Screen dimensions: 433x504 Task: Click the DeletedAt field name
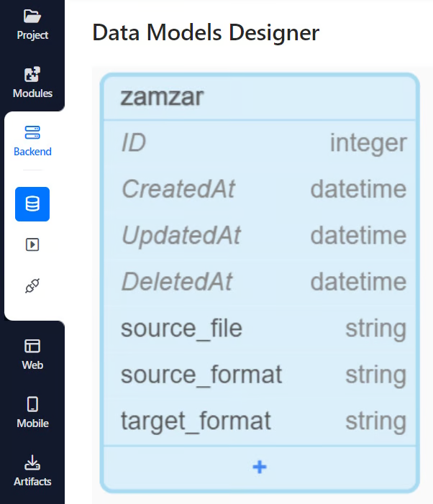pyautogui.click(x=176, y=282)
